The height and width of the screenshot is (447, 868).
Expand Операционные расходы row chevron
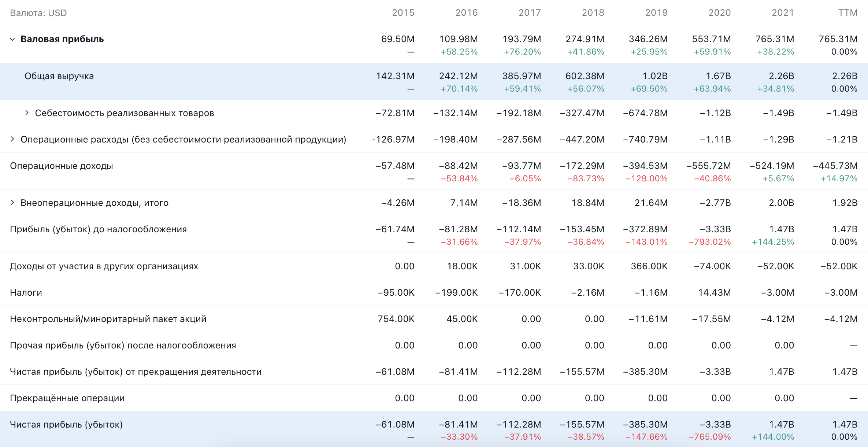coord(12,139)
